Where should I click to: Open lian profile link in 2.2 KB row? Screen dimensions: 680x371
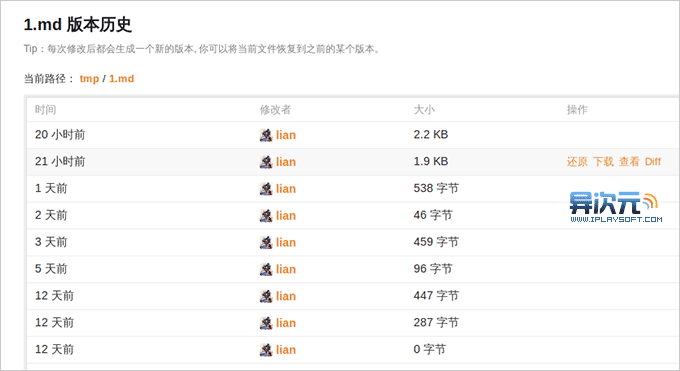click(286, 135)
